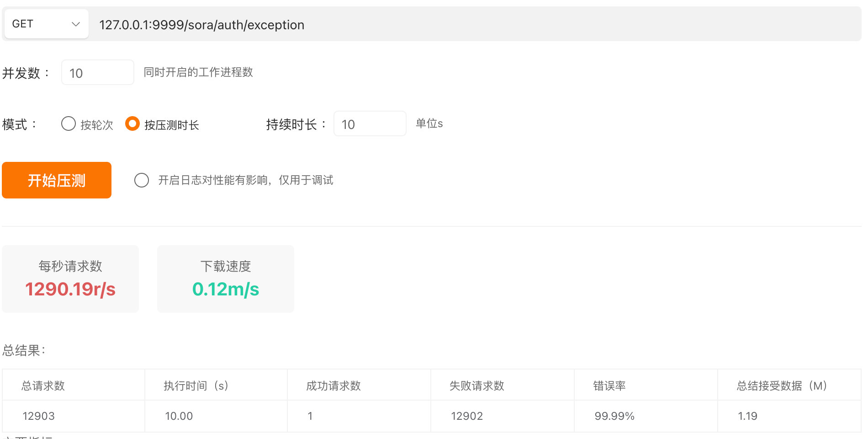Open the GET request method dropdown
This screenshot has width=868, height=439.
tap(46, 24)
